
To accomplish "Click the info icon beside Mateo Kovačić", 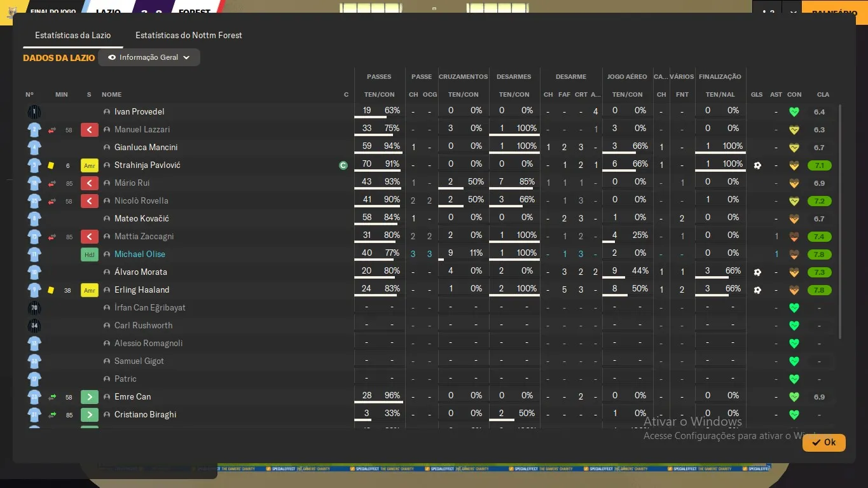I will pos(107,218).
